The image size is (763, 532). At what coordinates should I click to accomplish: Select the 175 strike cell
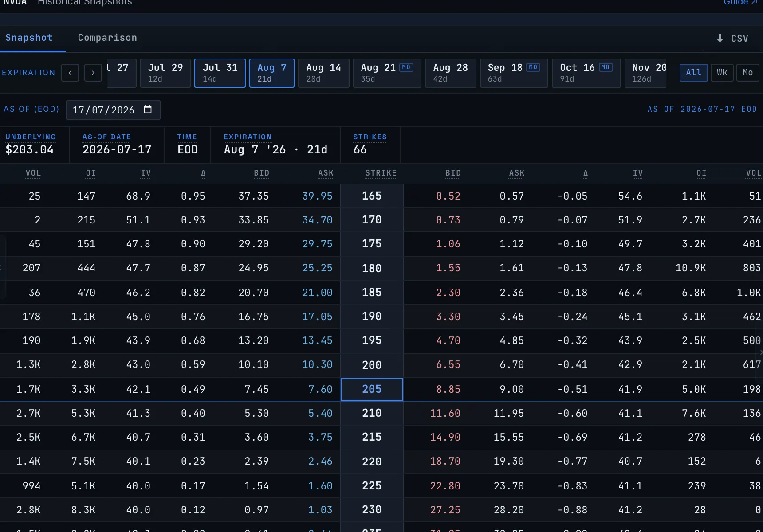(x=372, y=244)
